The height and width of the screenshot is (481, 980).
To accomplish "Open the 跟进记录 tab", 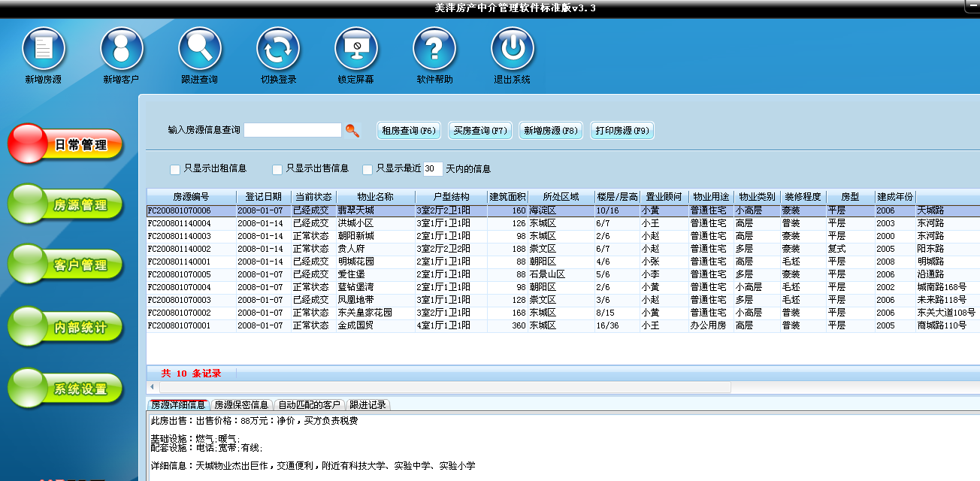I will click(367, 405).
